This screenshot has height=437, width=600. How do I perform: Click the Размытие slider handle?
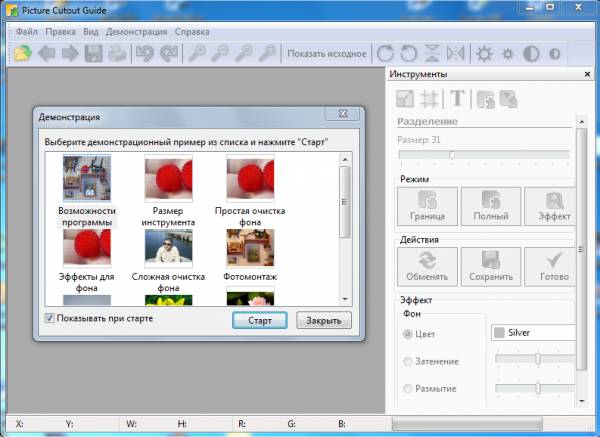point(538,388)
